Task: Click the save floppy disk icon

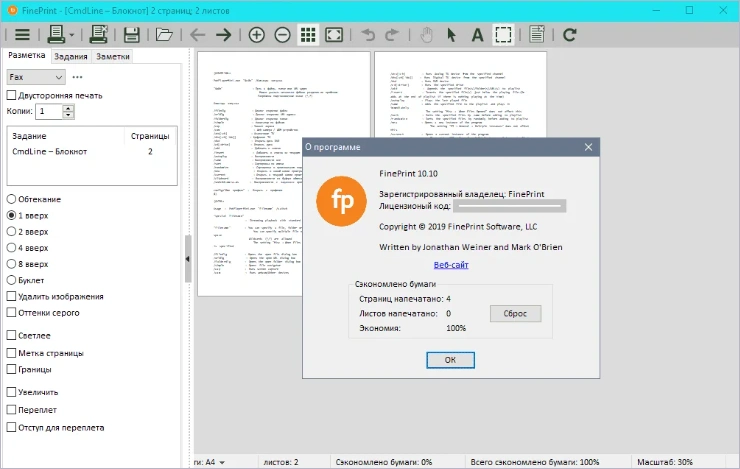Action: point(131,35)
